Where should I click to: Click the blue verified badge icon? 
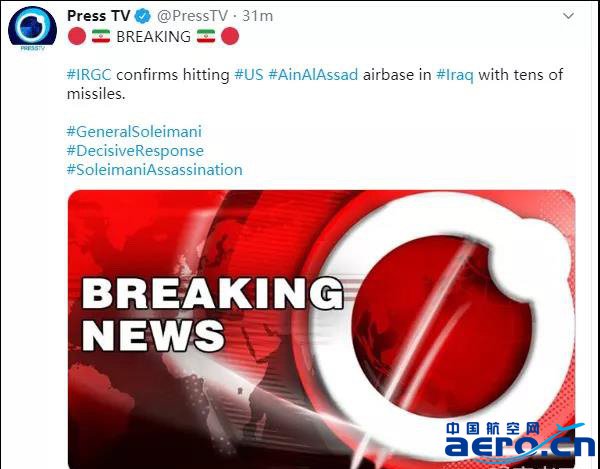pos(143,16)
